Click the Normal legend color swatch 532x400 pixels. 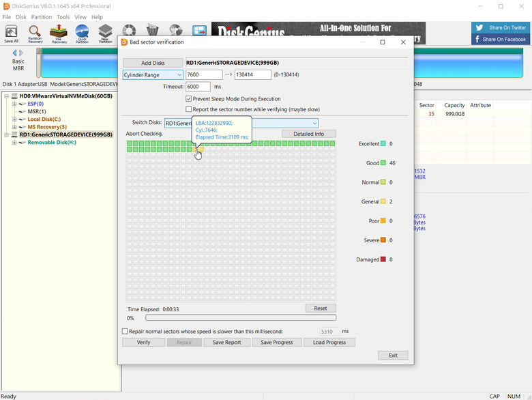(383, 182)
